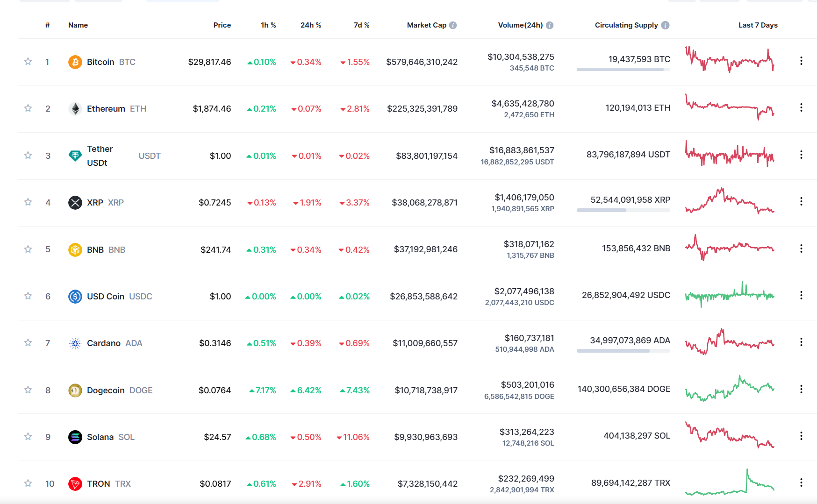This screenshot has width=817, height=504.
Task: Open the Bitcoin name link
Action: tap(100, 62)
